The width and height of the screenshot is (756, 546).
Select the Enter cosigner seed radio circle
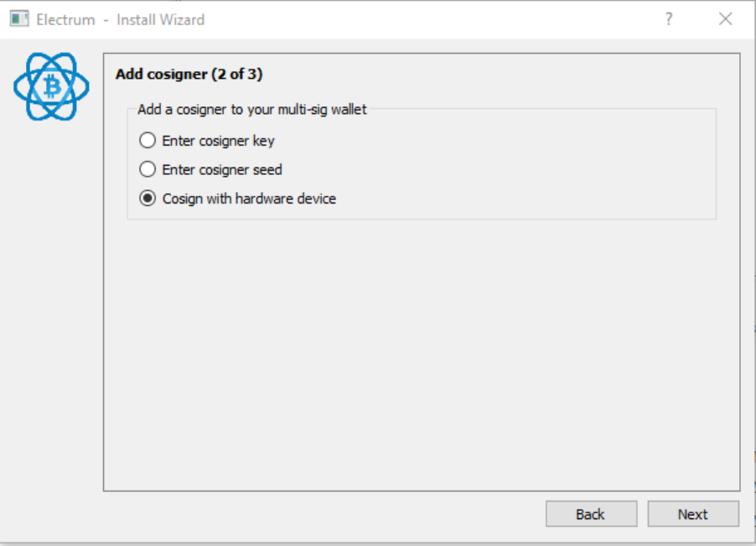point(148,169)
